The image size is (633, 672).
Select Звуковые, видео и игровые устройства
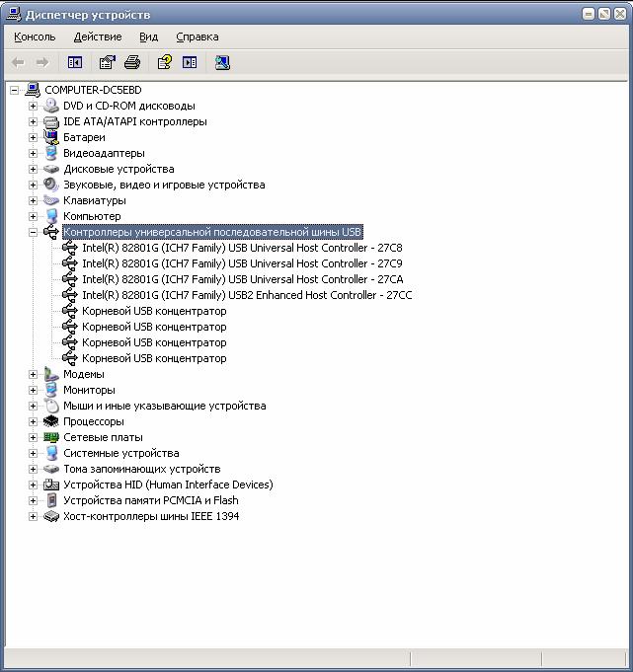pyautogui.click(x=164, y=185)
